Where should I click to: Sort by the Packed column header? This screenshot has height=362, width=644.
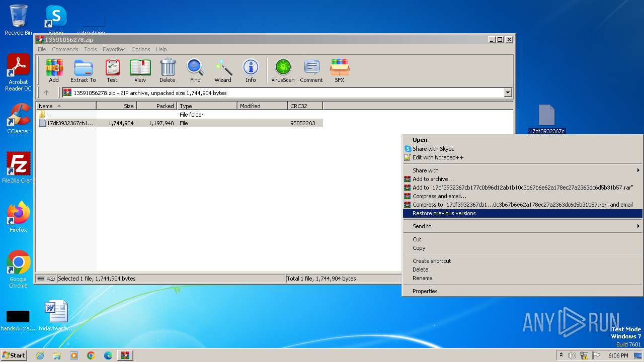[x=157, y=106]
